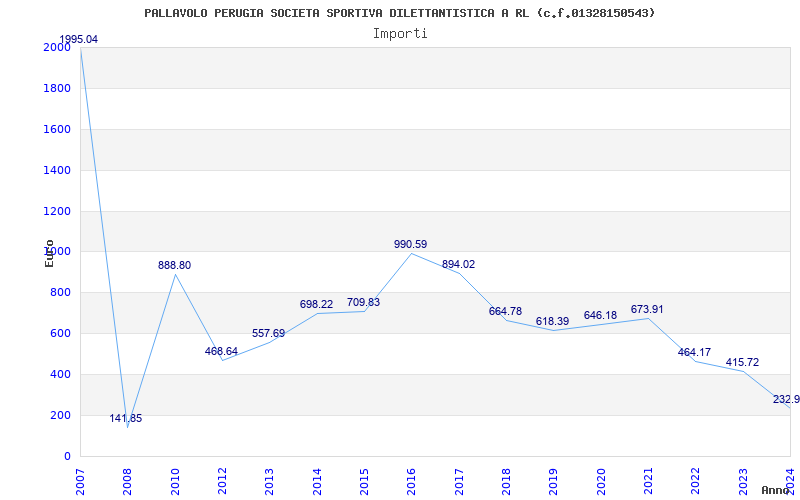Click the 1800 y-axis tick label
This screenshot has width=800, height=500.
57,88
